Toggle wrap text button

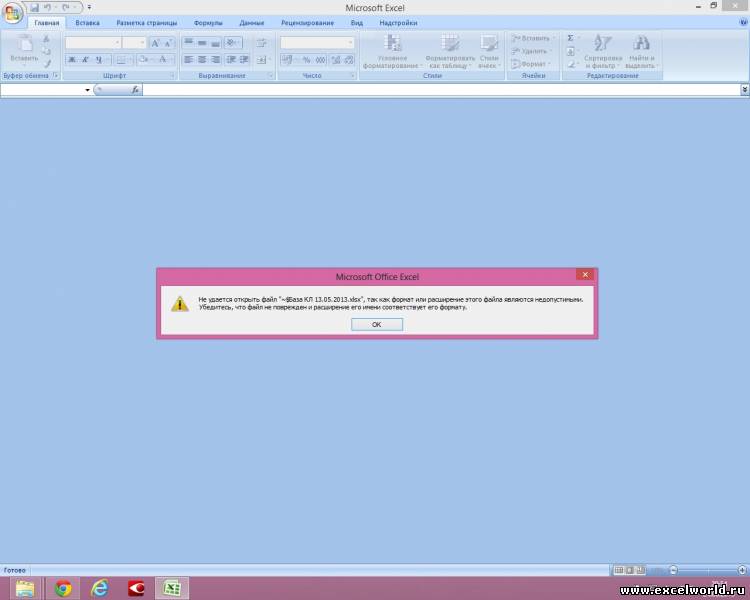(261, 43)
